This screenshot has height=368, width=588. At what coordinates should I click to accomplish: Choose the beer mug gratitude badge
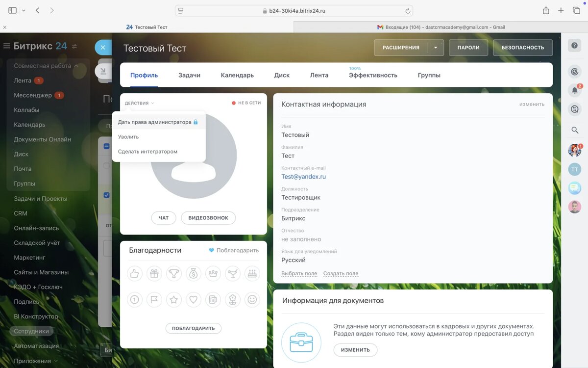coord(213,299)
